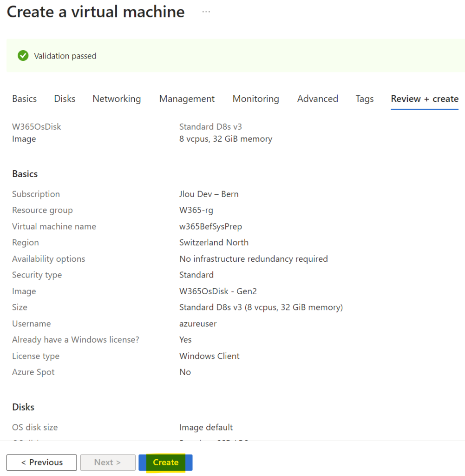Select the Review + create tab
This screenshot has width=465, height=476.
point(425,99)
